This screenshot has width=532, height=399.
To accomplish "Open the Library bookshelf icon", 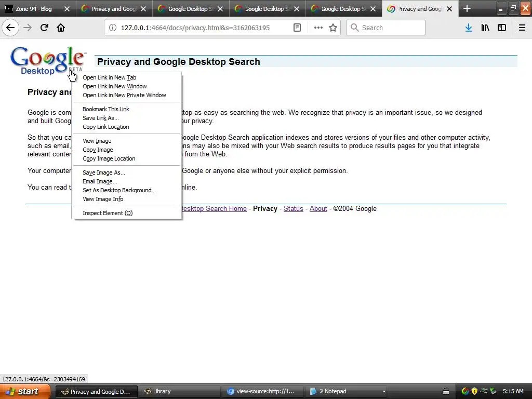I will click(485, 28).
